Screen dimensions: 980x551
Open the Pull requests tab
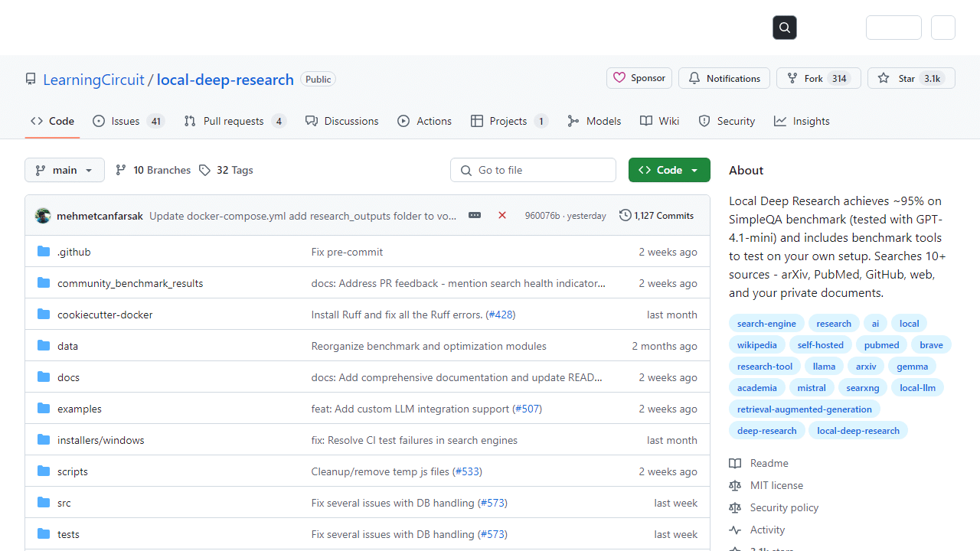(235, 121)
